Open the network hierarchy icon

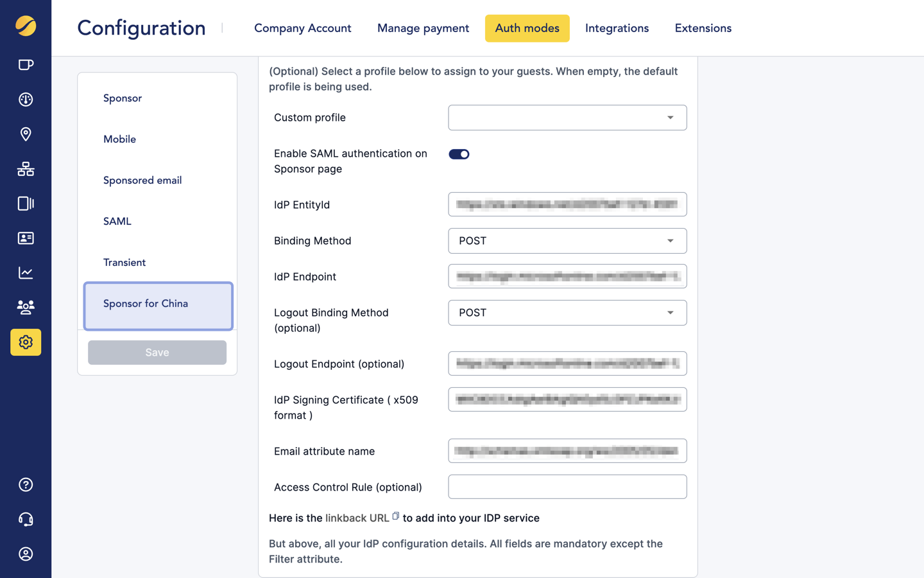26,169
